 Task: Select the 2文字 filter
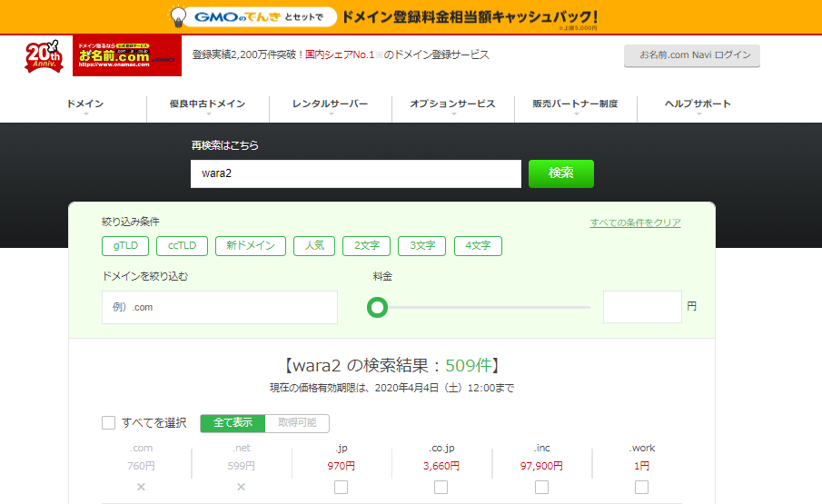coord(366,246)
